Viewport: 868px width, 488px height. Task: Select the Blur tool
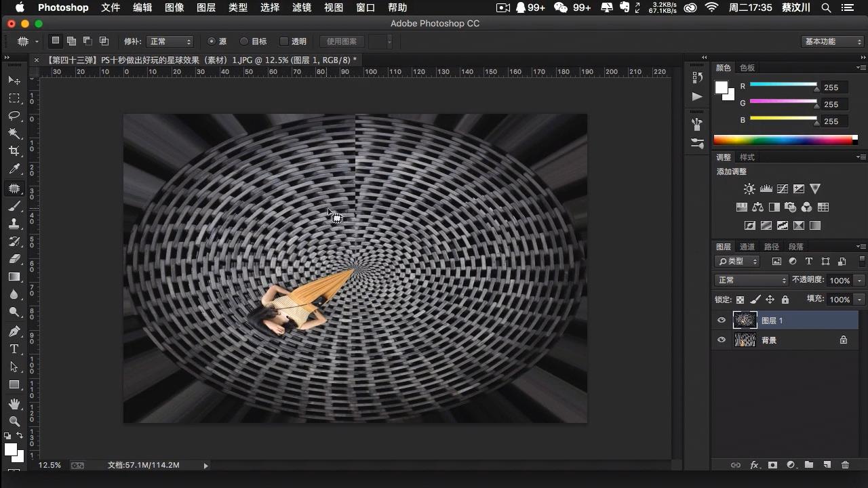[14, 294]
